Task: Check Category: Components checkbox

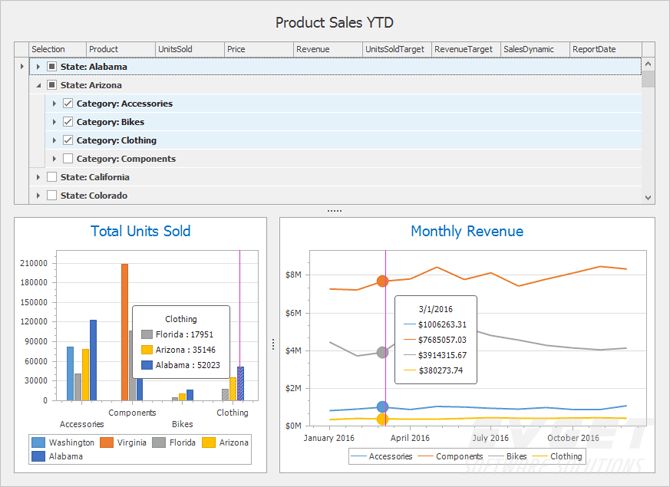Action: tap(68, 158)
